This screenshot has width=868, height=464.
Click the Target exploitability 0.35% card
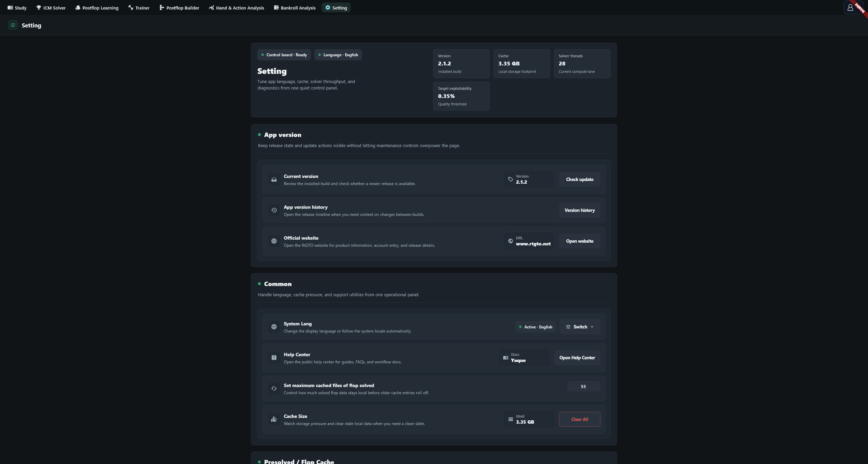pyautogui.click(x=461, y=96)
